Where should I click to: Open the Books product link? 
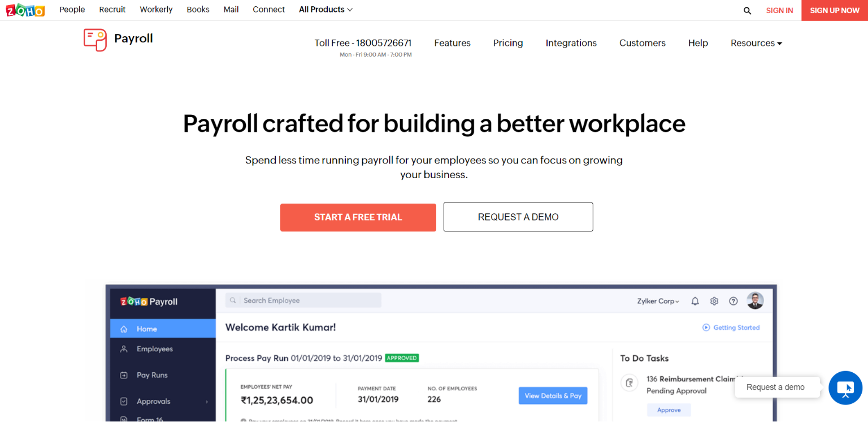(198, 10)
